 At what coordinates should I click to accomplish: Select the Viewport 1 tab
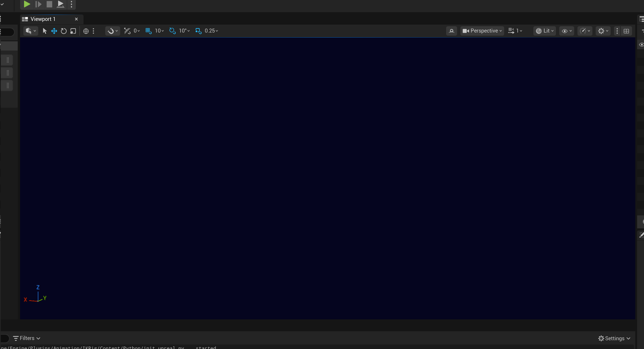click(43, 19)
